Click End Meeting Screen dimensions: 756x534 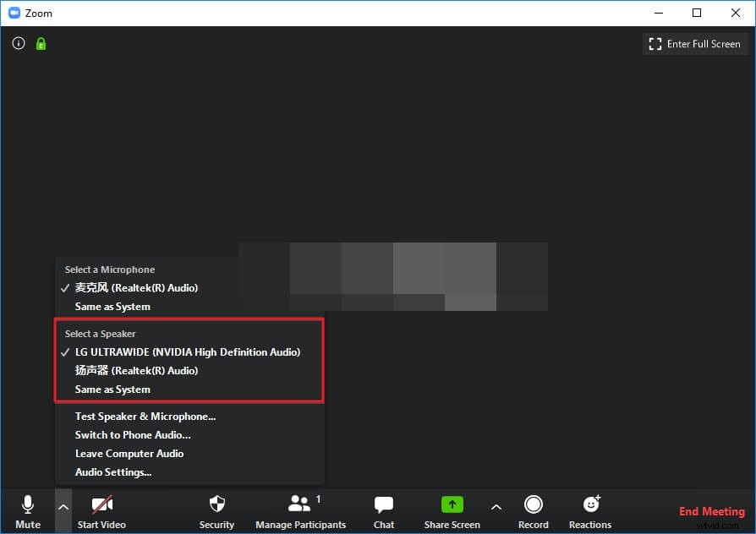point(711,510)
